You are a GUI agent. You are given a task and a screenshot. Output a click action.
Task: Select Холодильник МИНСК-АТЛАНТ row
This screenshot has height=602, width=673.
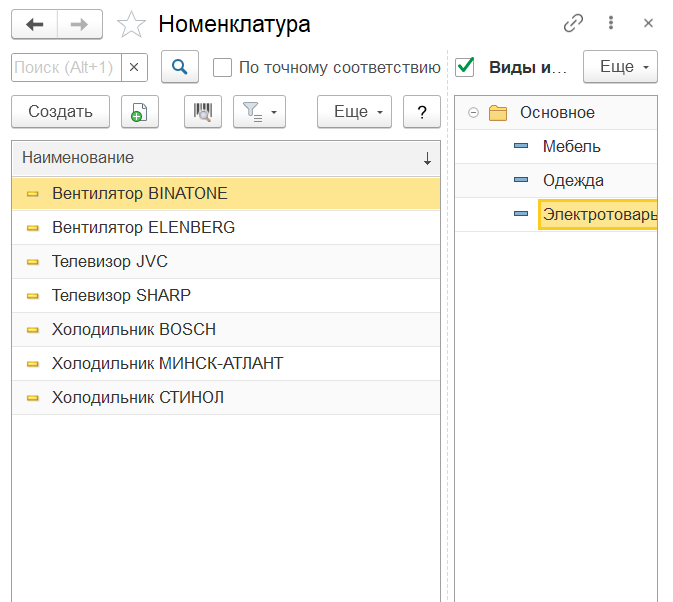point(226,363)
